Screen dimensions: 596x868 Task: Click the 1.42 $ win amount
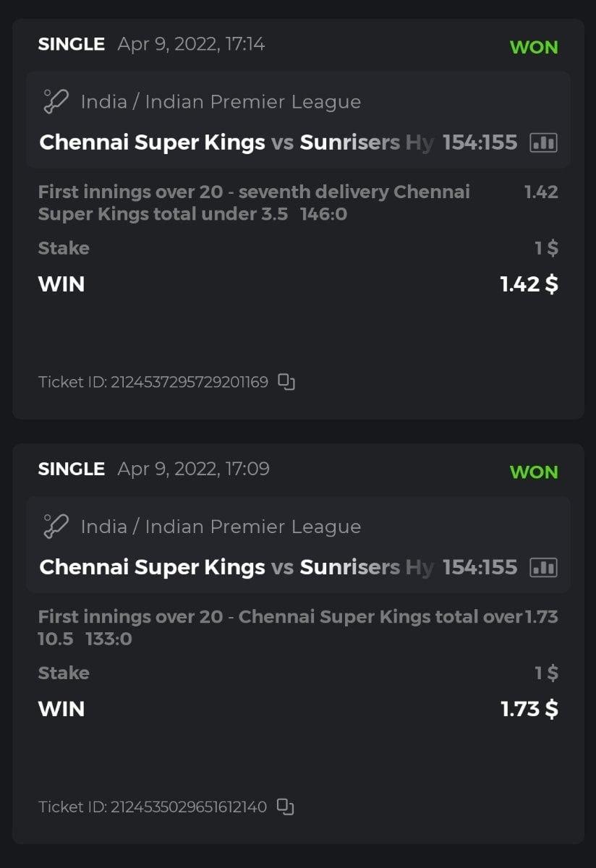coord(529,284)
